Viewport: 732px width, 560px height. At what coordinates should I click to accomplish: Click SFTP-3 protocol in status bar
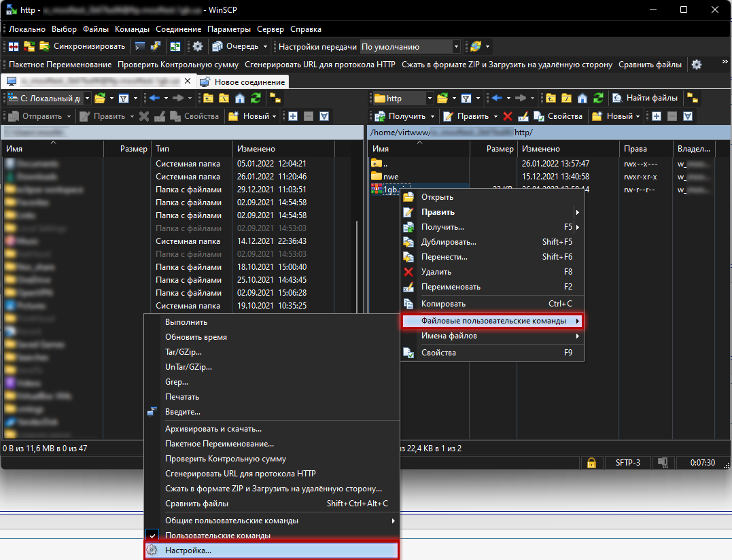tap(627, 462)
